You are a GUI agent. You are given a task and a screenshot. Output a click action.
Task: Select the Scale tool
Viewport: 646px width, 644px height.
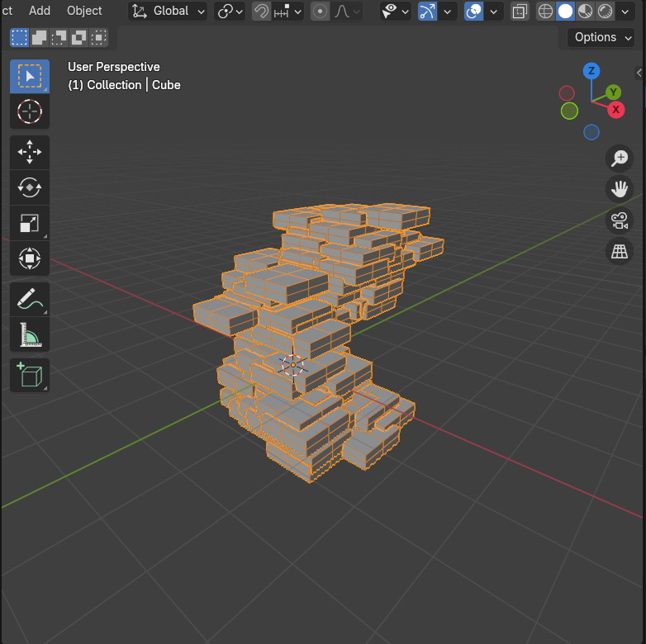coord(30,223)
